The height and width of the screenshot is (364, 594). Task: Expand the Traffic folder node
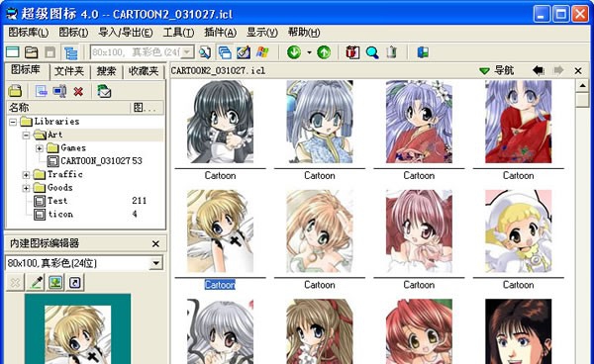click(x=26, y=175)
